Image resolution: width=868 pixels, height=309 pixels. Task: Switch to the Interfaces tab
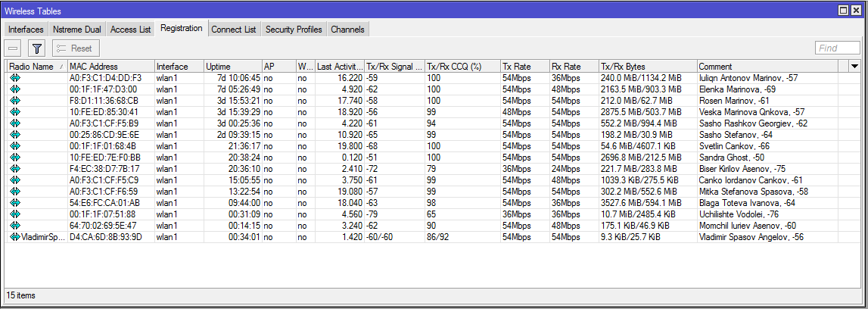coord(26,30)
